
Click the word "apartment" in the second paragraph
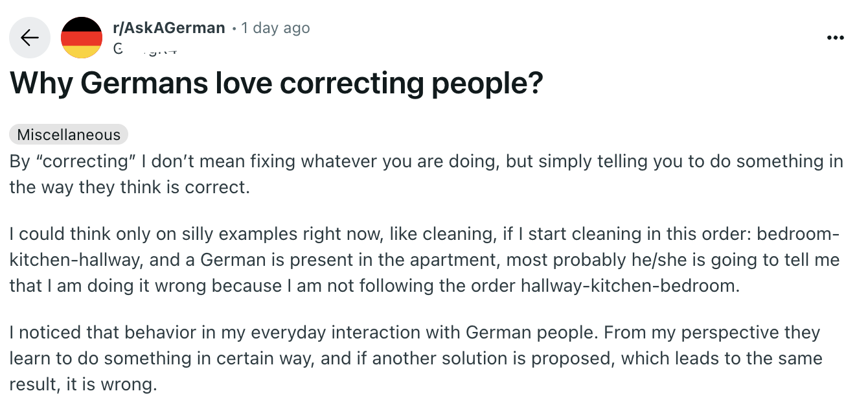pos(459,260)
